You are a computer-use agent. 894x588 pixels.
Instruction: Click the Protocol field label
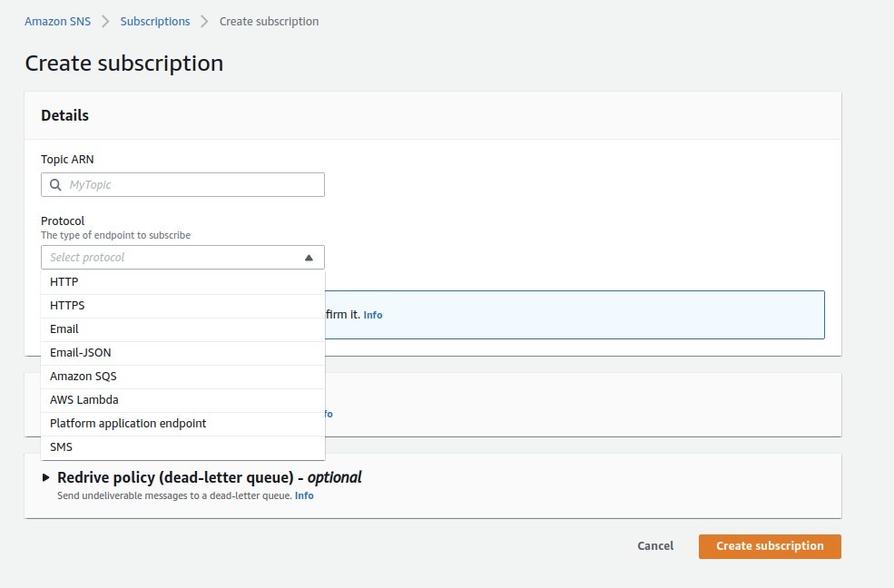point(63,221)
